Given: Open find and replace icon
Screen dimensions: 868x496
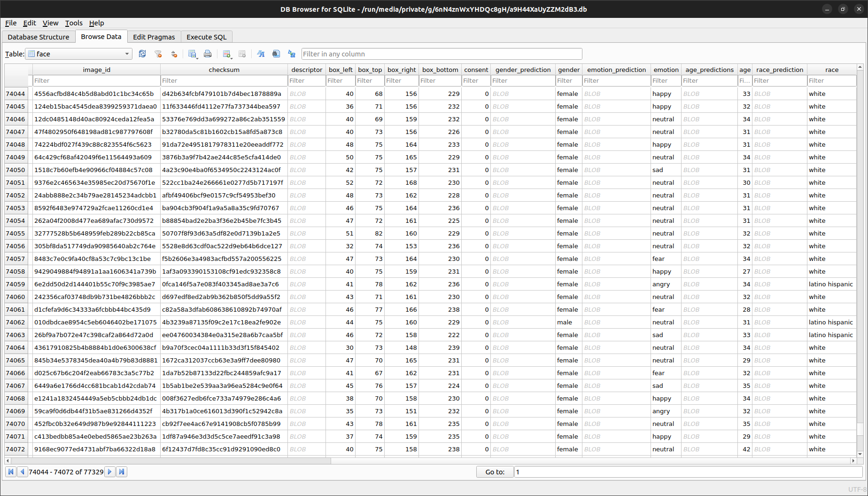Looking at the screenshot, I should [x=292, y=54].
